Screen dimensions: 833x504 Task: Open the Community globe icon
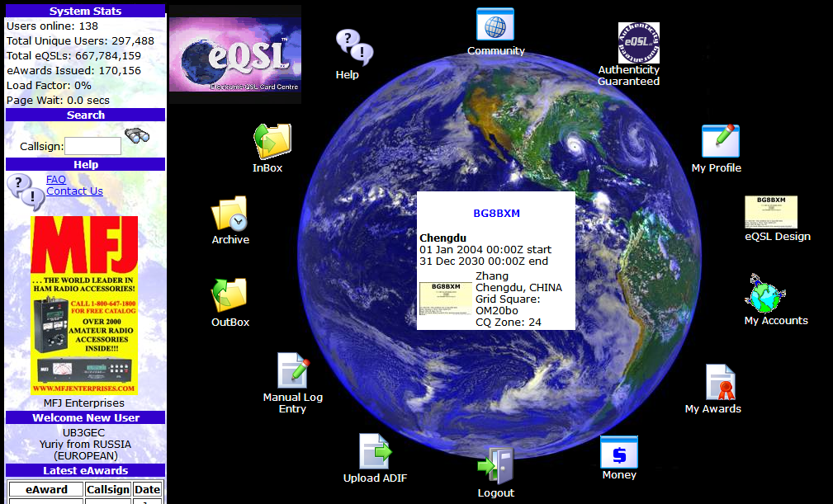coord(495,25)
